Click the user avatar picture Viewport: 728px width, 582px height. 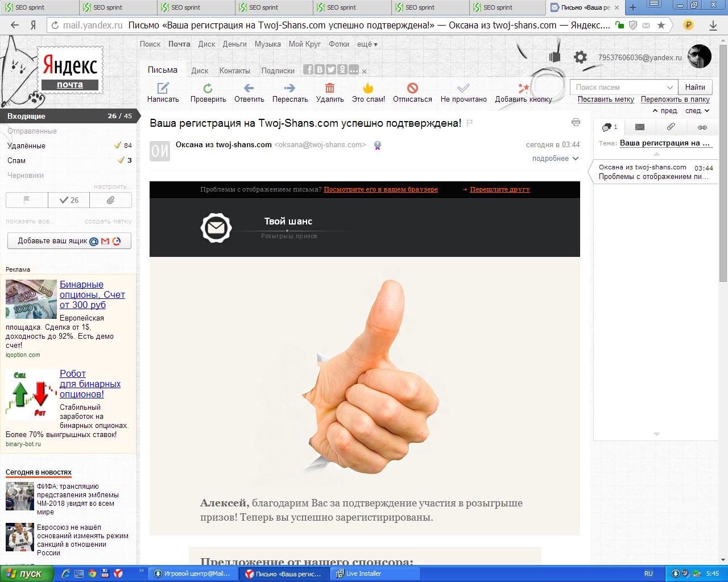[700, 56]
